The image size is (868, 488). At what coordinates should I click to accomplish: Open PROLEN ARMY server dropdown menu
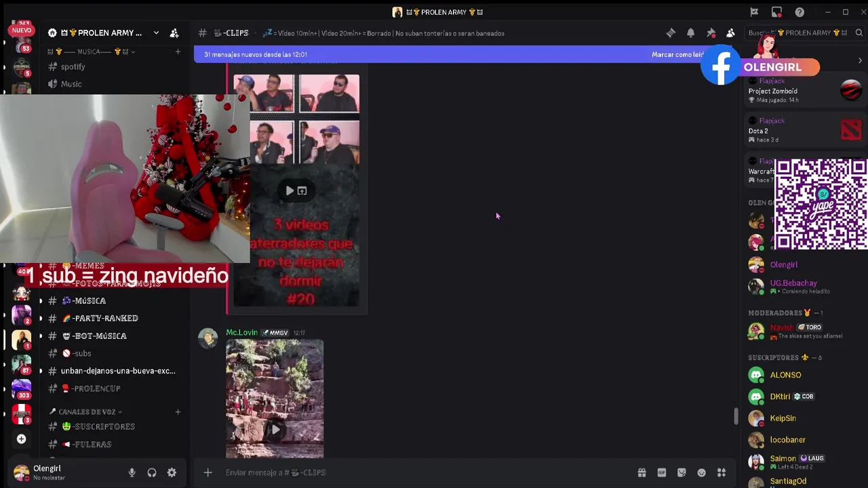(x=156, y=33)
